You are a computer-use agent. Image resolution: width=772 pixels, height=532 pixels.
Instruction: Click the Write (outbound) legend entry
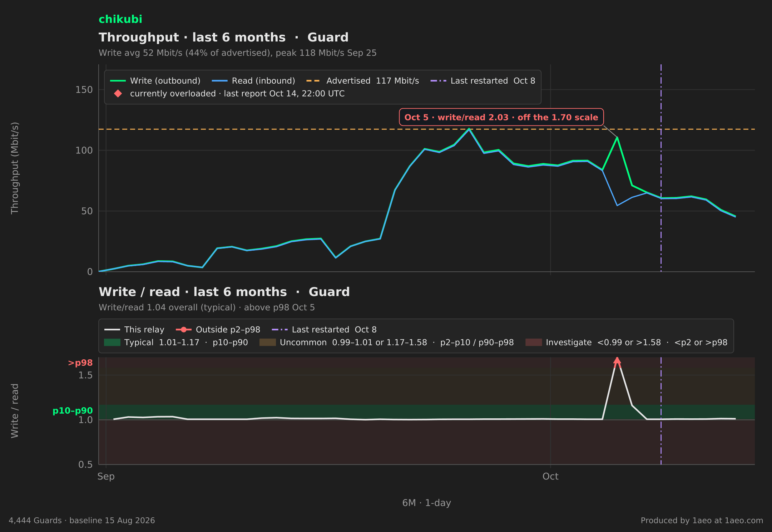(x=155, y=81)
